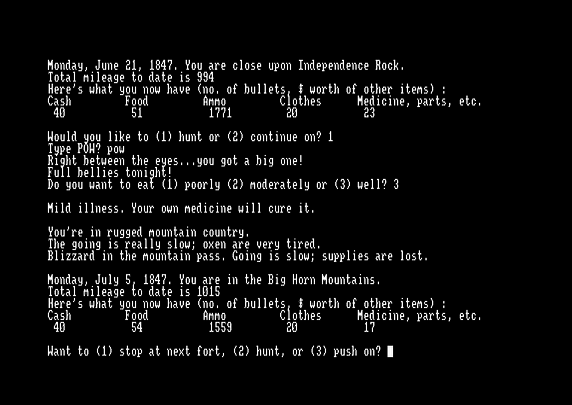Viewport: 572px width, 405px height.
Task: Click the medicine value 23
Action: pyautogui.click(x=369, y=113)
